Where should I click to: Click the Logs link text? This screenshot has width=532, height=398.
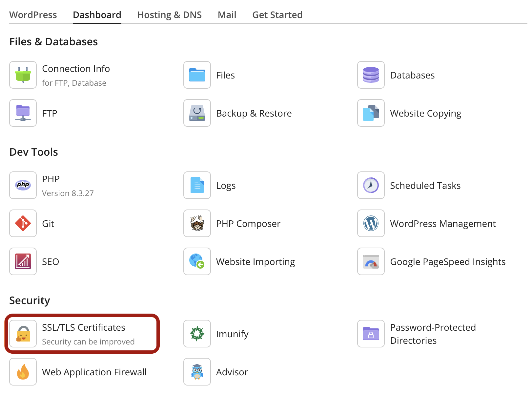[x=226, y=186]
